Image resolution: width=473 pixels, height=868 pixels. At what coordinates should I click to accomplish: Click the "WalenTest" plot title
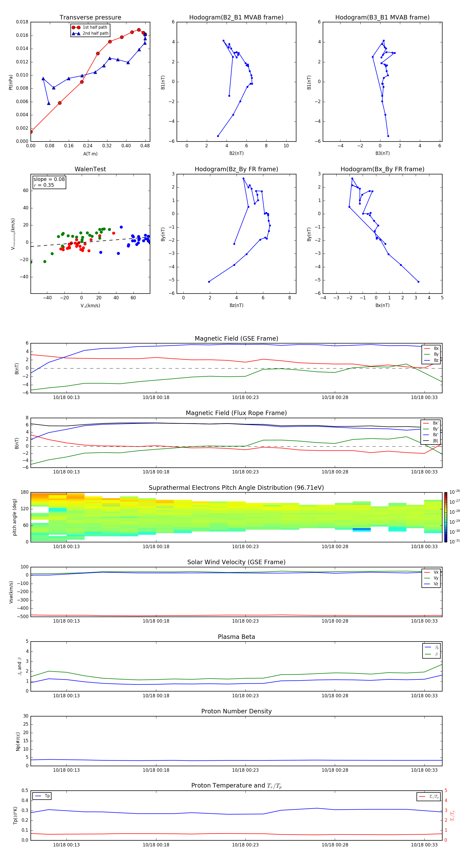pyautogui.click(x=90, y=169)
